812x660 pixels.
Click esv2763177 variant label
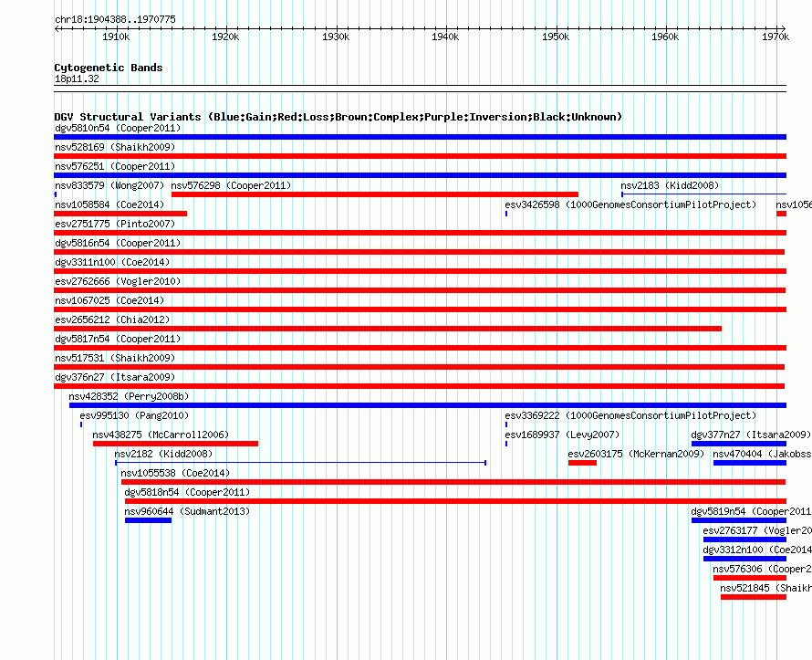tap(757, 530)
